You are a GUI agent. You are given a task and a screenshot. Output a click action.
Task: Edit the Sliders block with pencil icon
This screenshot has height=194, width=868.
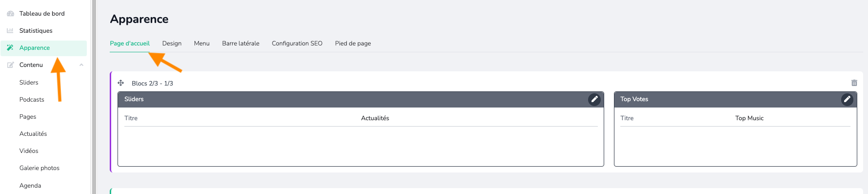[x=594, y=99]
